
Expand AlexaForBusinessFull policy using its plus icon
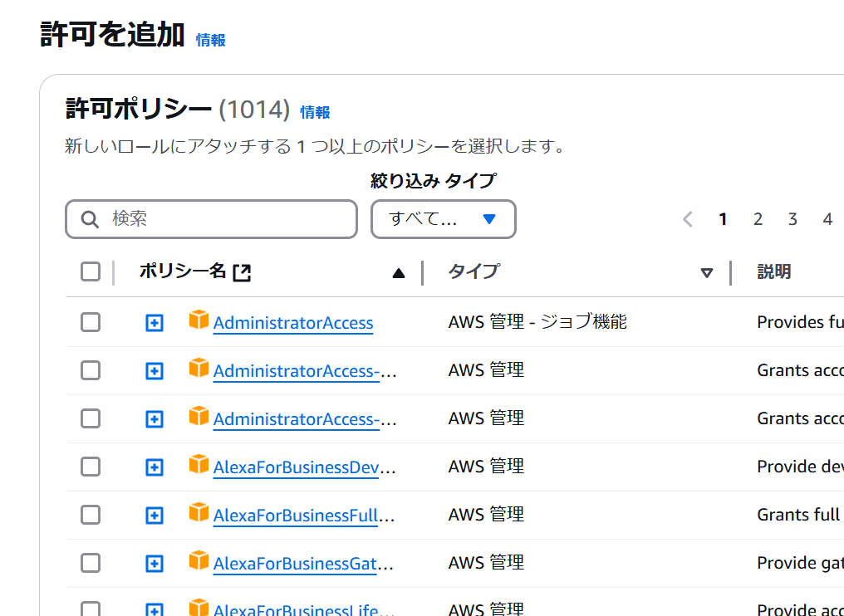tap(154, 515)
